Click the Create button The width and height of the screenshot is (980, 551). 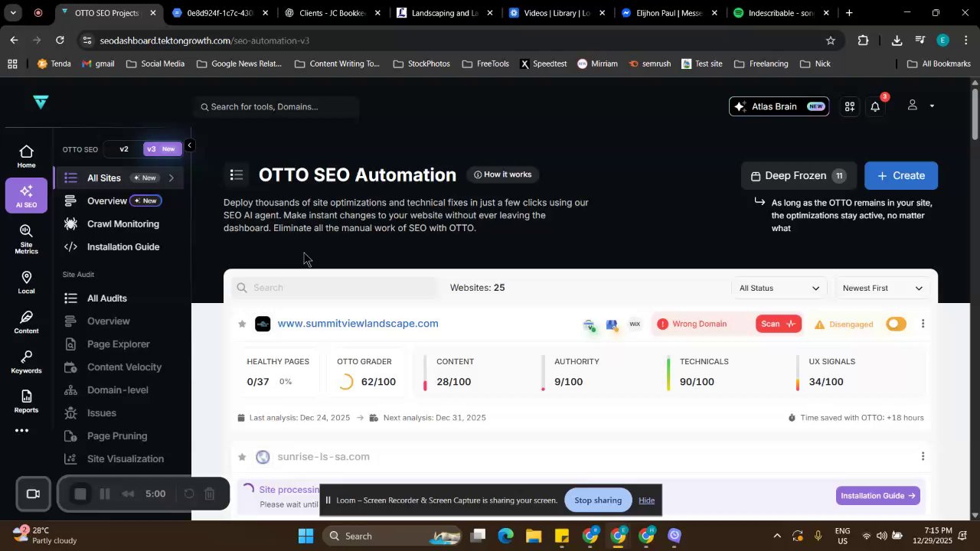pyautogui.click(x=901, y=175)
